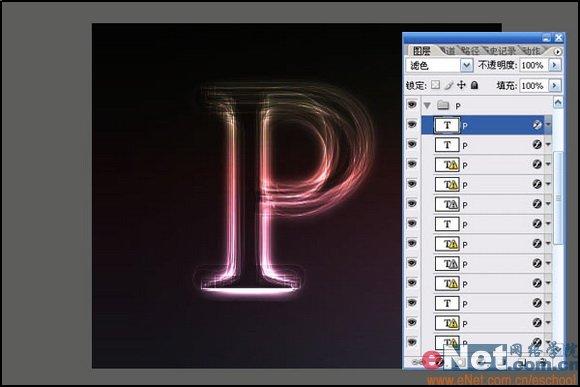580x387 pixels.
Task: Open the 滤色 blend mode dropdown
Action: click(x=466, y=66)
